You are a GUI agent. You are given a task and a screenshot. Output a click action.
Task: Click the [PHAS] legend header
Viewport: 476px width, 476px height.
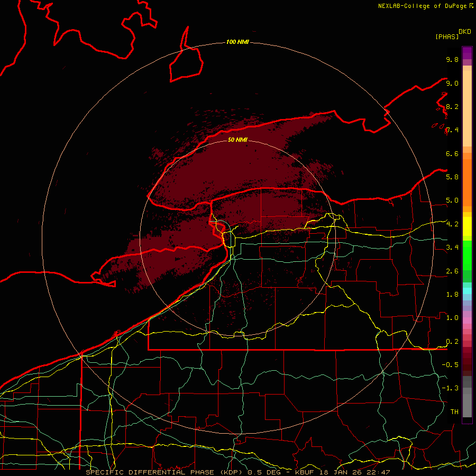coord(447,36)
